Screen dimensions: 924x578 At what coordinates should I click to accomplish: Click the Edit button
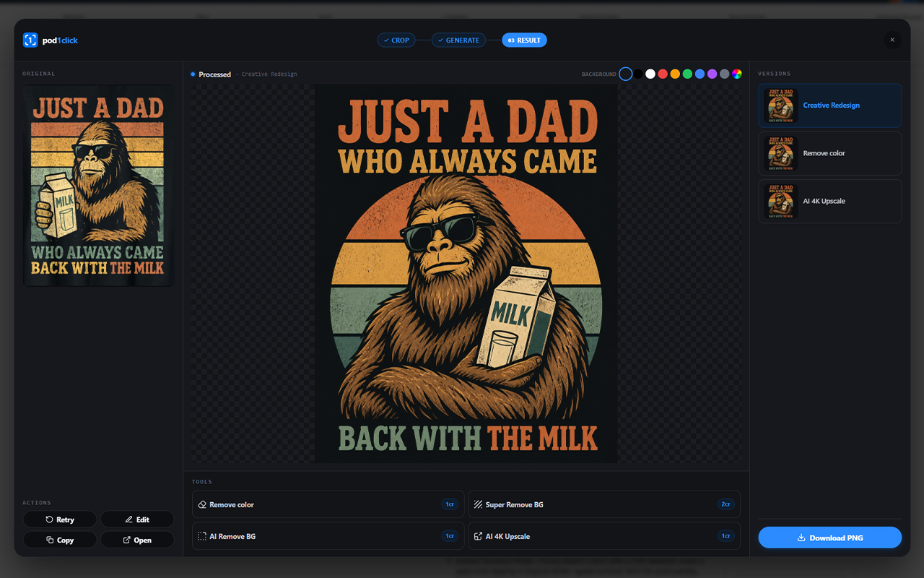[x=137, y=519]
